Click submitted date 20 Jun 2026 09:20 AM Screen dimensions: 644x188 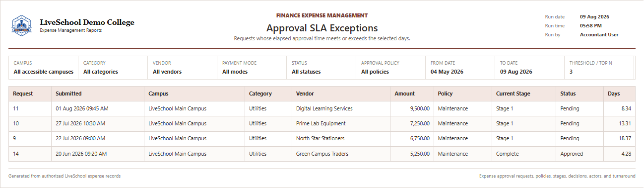point(82,154)
